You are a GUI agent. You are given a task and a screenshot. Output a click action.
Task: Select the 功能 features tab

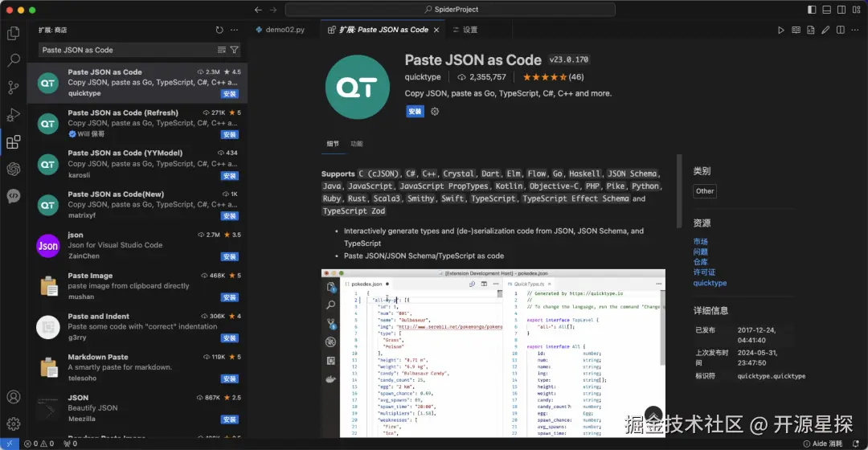pos(357,143)
